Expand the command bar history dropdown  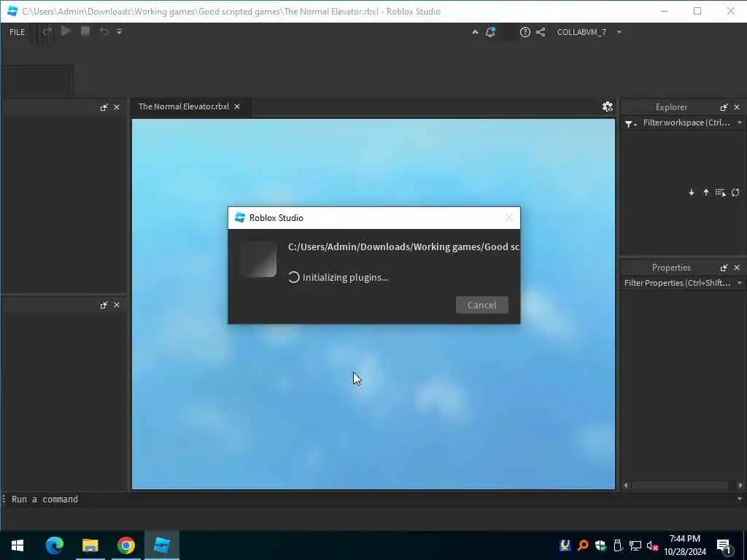740,499
